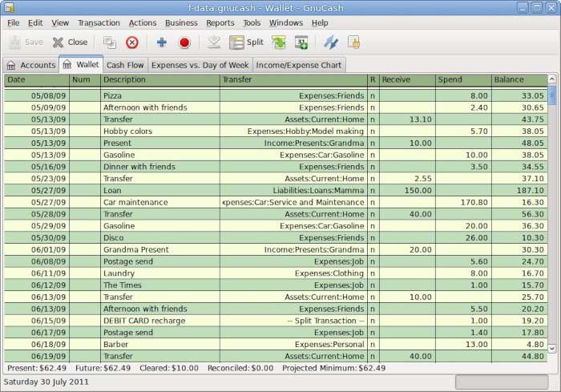Open the Reports menu
The height and width of the screenshot is (392, 561).
point(220,23)
